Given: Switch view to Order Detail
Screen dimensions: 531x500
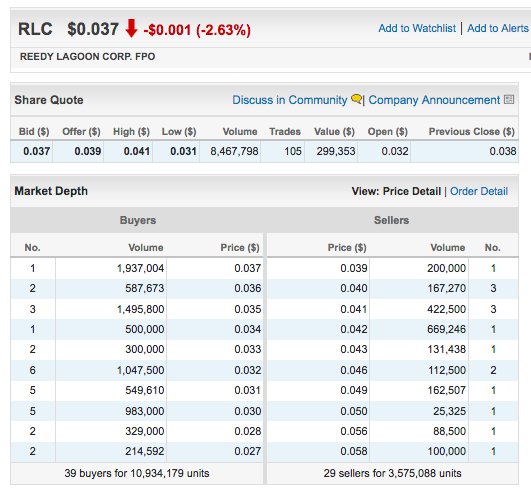Looking at the screenshot, I should click(479, 191).
